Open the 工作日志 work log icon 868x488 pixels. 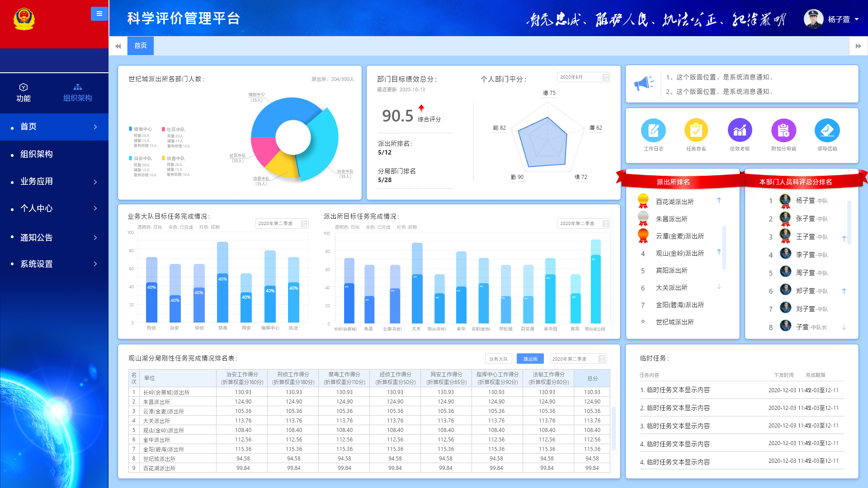point(653,130)
